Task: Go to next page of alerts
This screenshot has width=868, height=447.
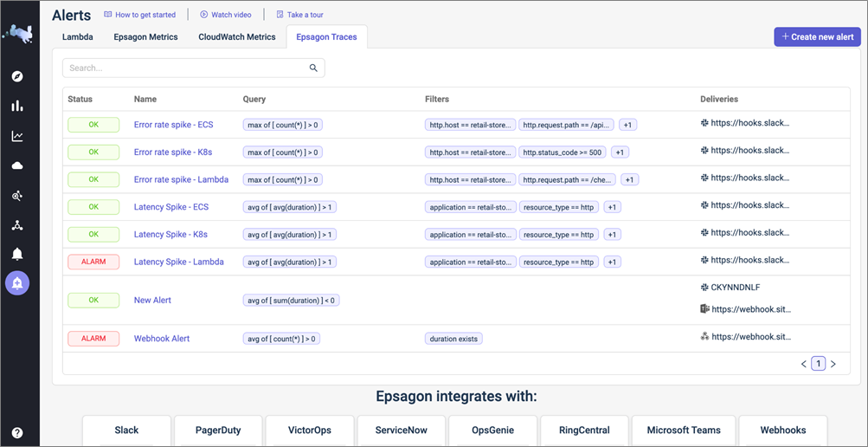Action: (x=833, y=365)
